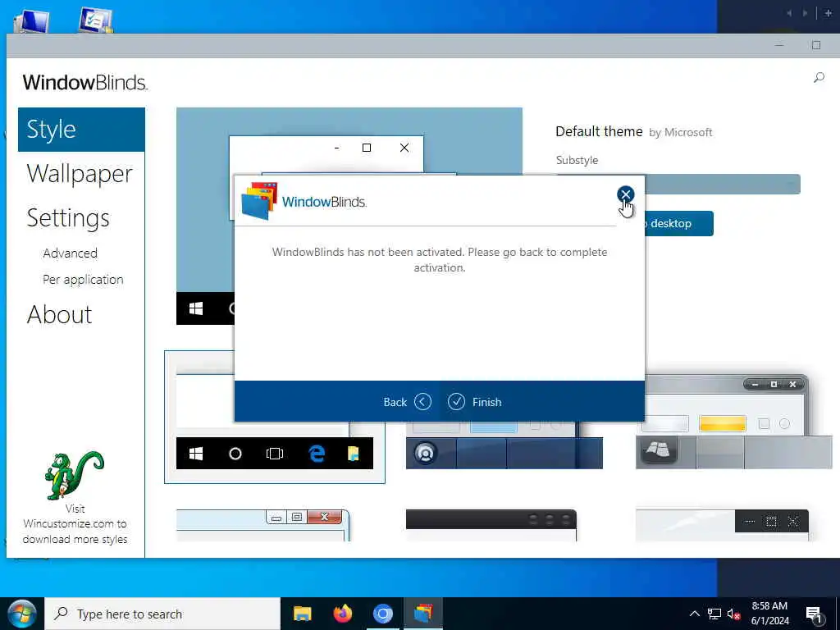Open the Settings section

[x=68, y=218]
